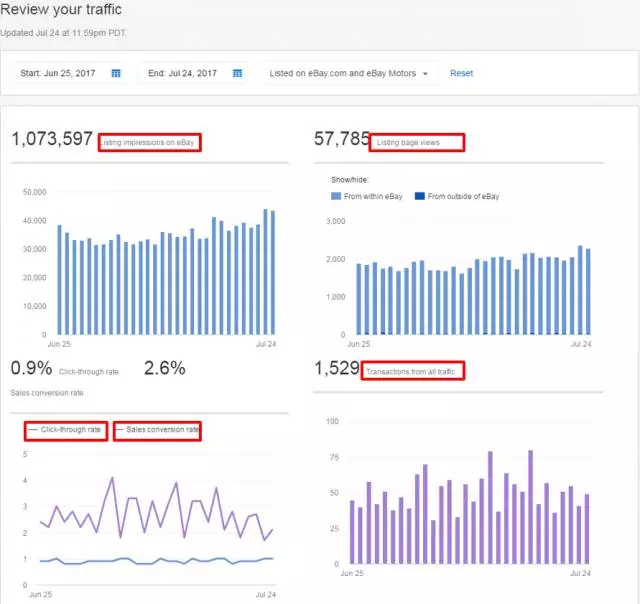Click the End date field Jul 24, 2017
This screenshot has height=604, width=640.
point(181,73)
